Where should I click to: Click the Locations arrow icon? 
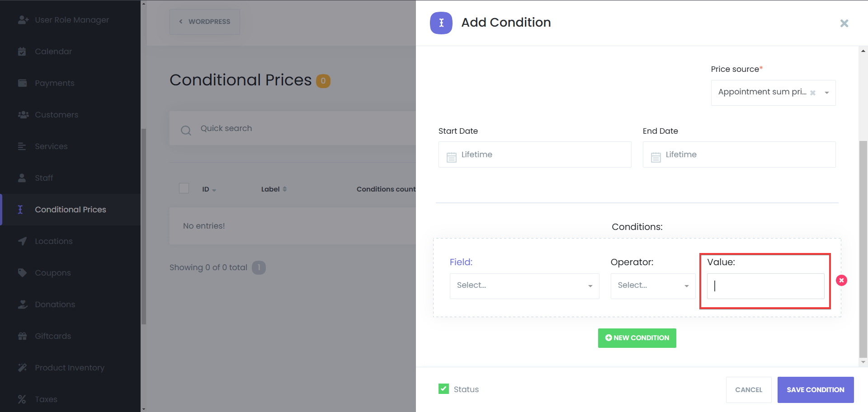(x=22, y=241)
